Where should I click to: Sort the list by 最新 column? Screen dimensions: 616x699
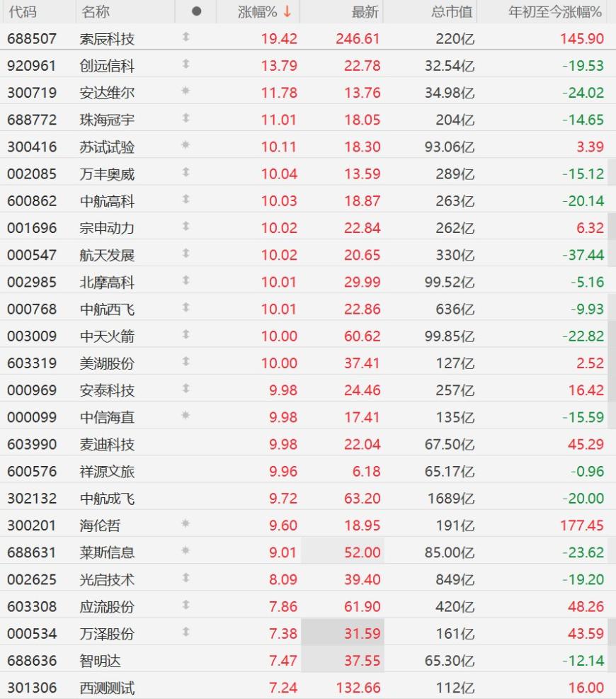coord(365,12)
